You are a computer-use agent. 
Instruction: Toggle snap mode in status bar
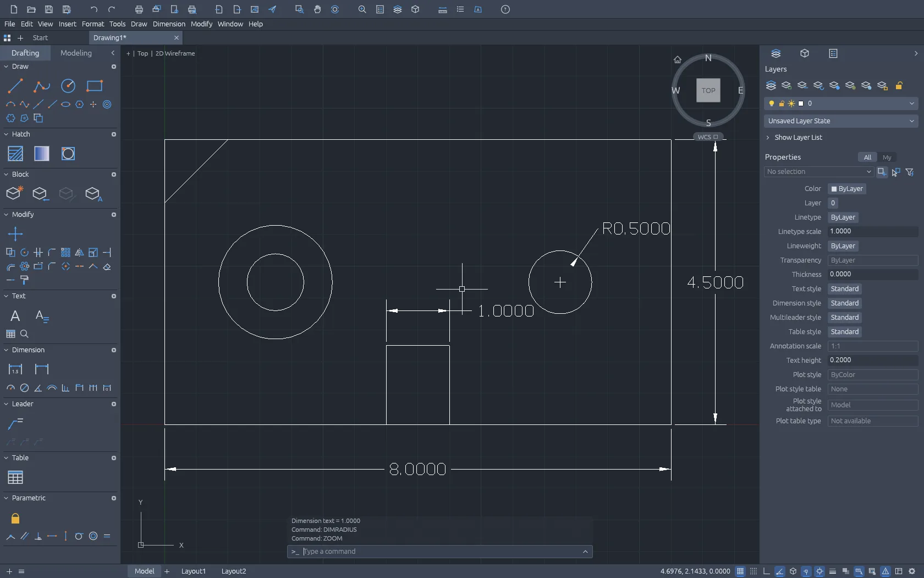[754, 571]
